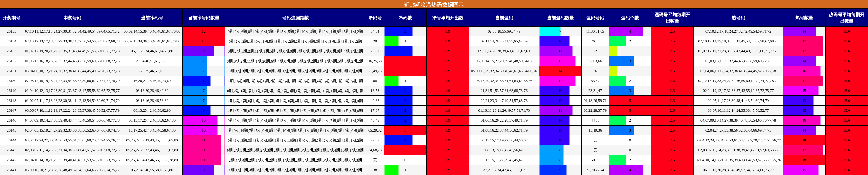Click cold code cell 21,49,73
Viewport: 868px width, 175px height.
pos(375,71)
